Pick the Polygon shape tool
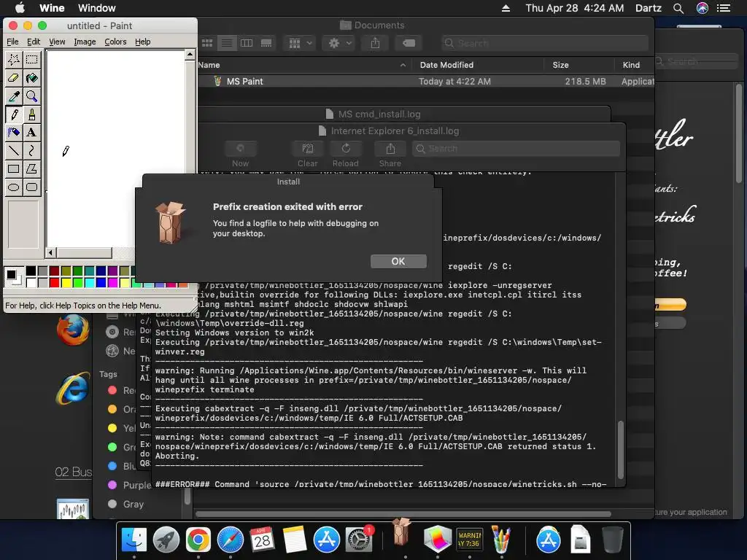 pos(32,168)
